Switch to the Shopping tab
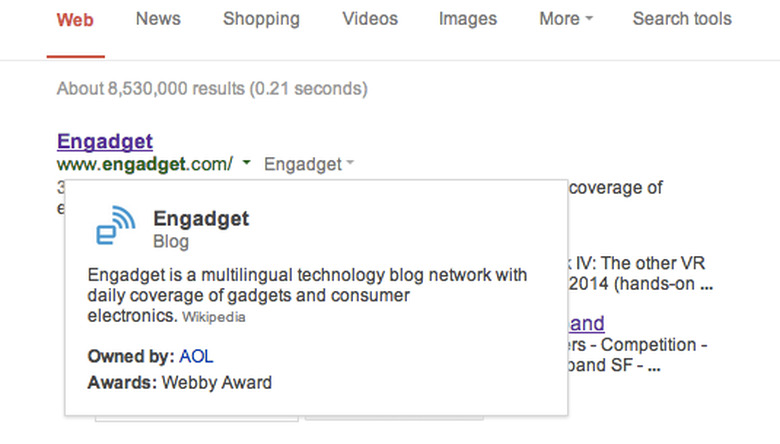Screen dimensions: 780x444 (x=261, y=19)
